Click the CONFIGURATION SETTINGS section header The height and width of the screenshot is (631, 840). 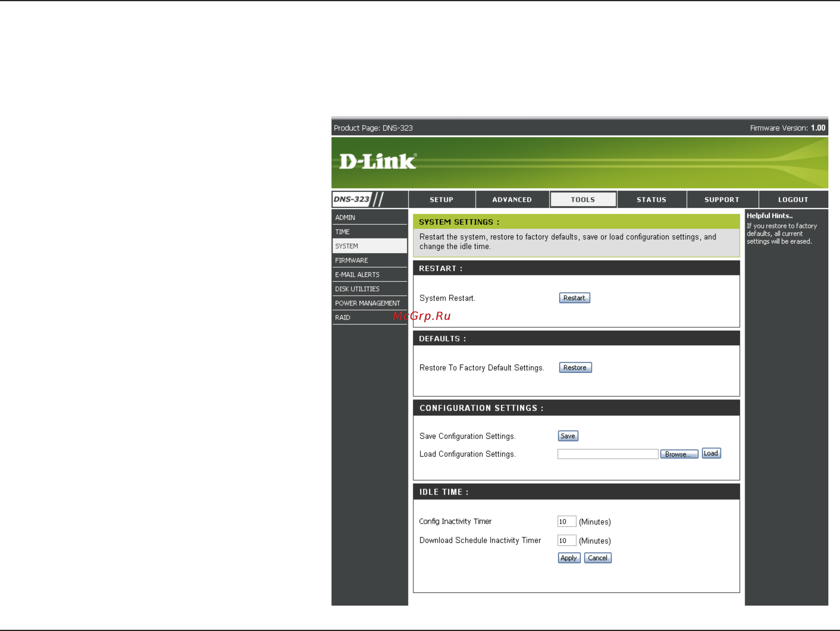(x=576, y=408)
